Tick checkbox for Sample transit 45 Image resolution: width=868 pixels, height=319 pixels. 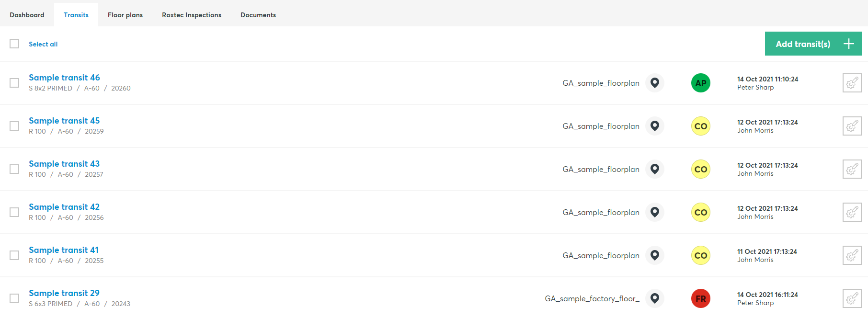point(14,126)
